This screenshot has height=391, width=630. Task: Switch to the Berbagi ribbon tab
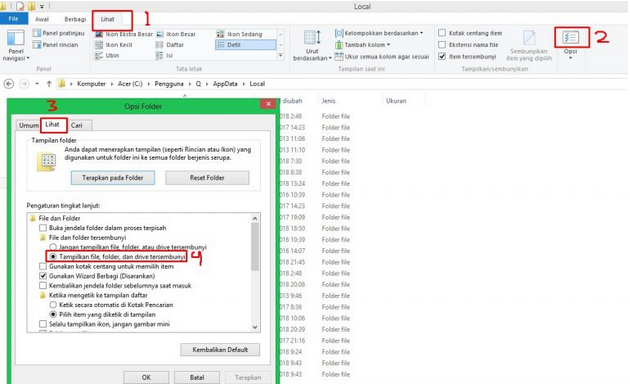pyautogui.click(x=75, y=19)
